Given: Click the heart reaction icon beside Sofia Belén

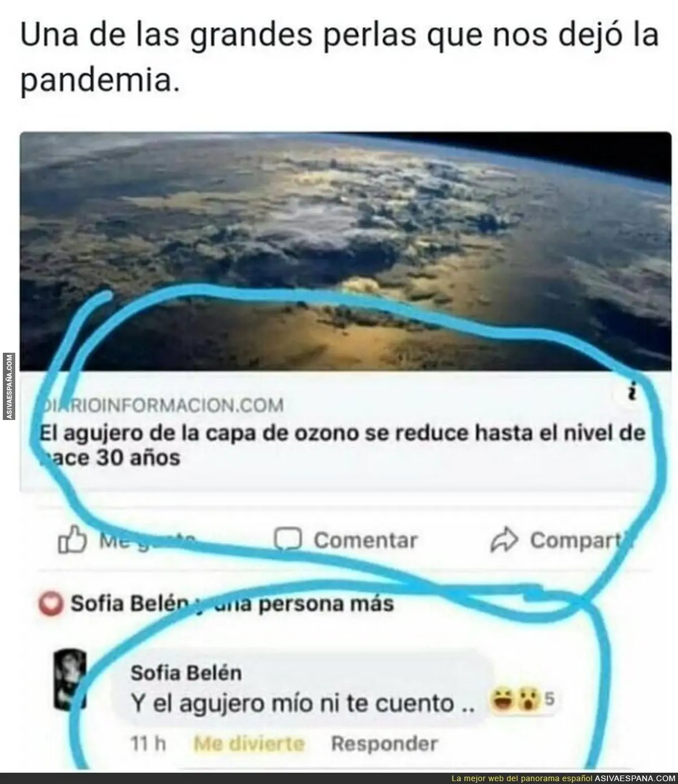Looking at the screenshot, I should 51,604.
